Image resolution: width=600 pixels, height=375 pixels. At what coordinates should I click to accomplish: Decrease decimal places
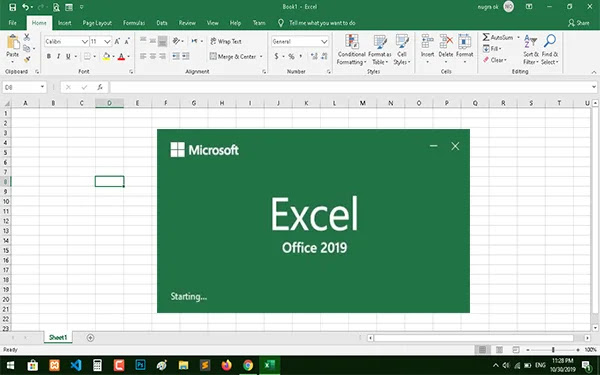pyautogui.click(x=324, y=56)
